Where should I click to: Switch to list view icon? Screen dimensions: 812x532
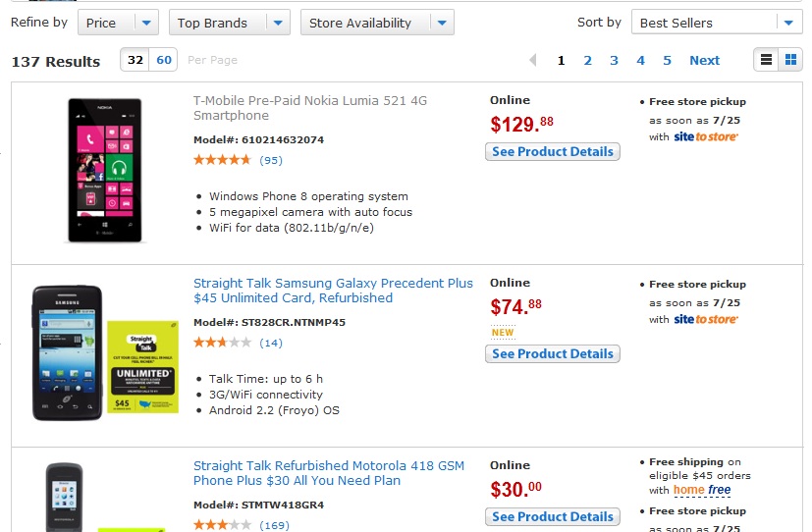pyautogui.click(x=766, y=60)
